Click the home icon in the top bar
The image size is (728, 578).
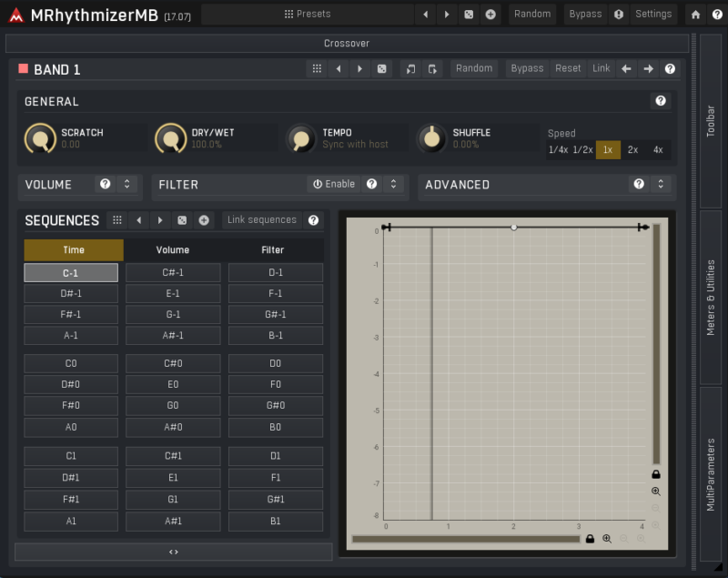(695, 14)
